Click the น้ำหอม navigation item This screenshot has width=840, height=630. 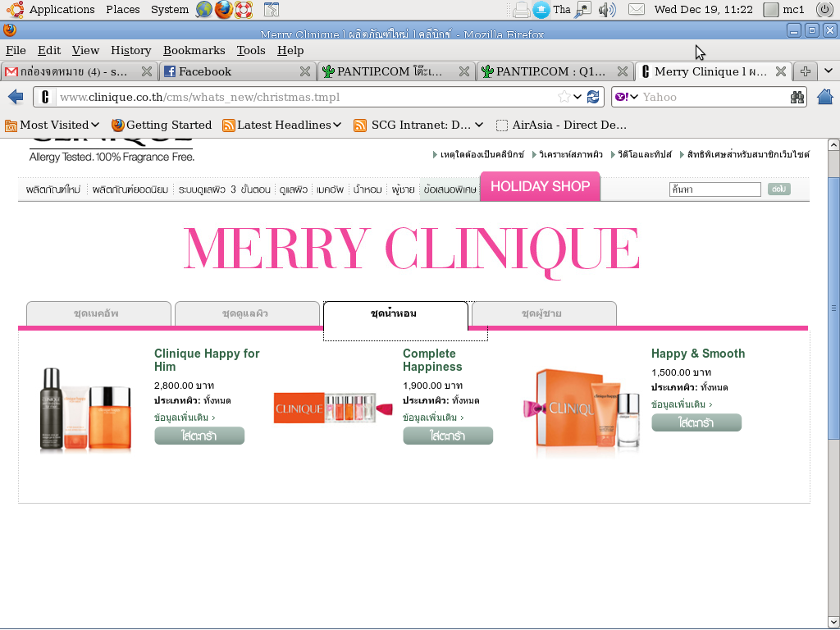tap(367, 189)
